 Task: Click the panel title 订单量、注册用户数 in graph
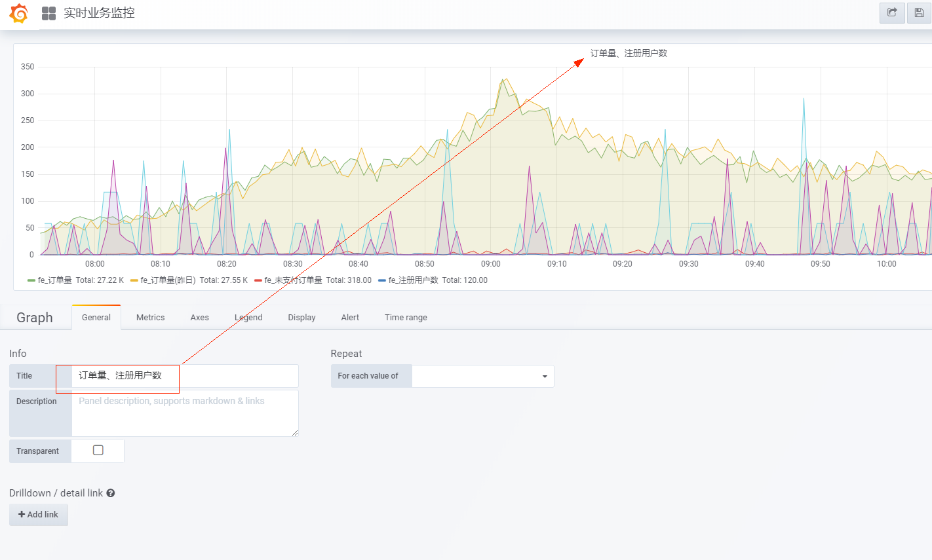pos(629,53)
